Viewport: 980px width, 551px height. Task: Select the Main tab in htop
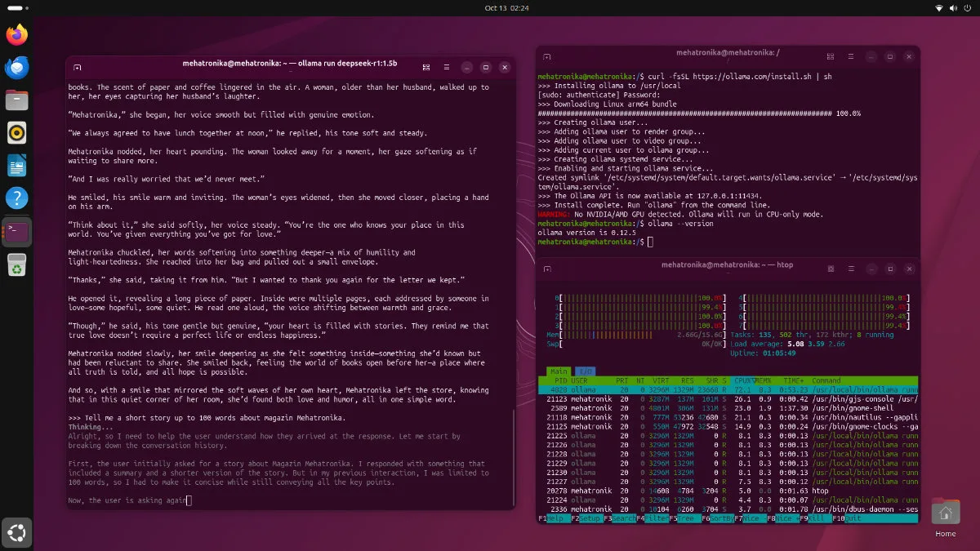coord(558,371)
